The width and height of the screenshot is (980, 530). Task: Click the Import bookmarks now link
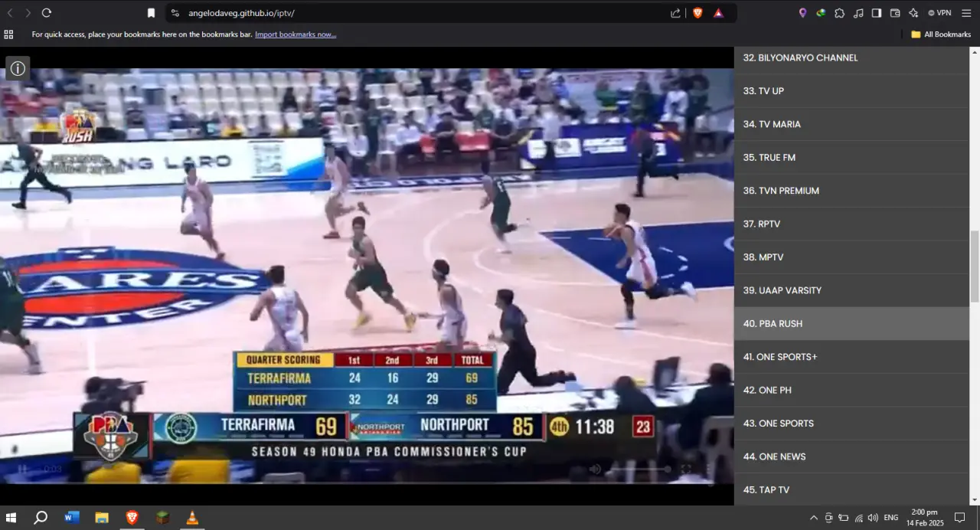click(296, 34)
